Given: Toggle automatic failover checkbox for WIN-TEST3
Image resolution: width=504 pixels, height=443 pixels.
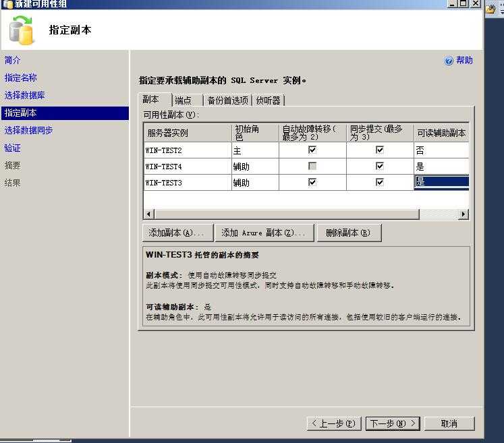Looking at the screenshot, I should pos(312,182).
